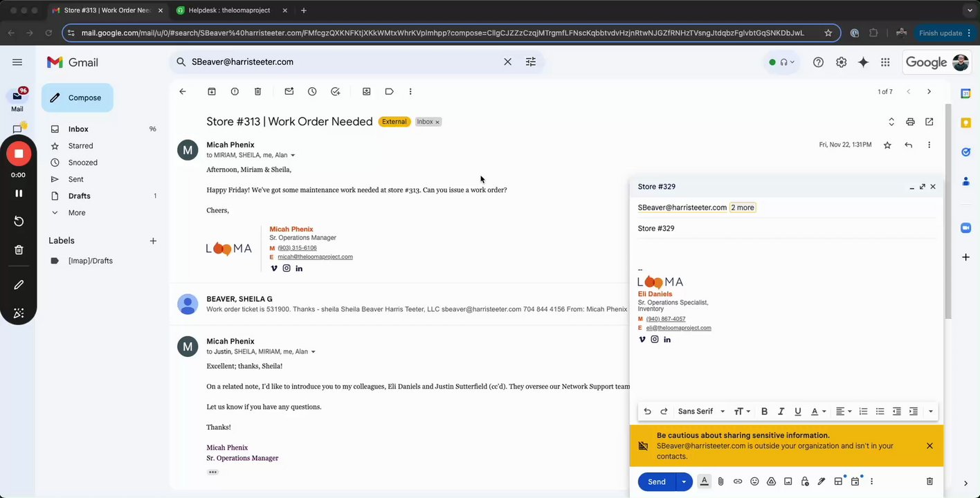This screenshot has height=498, width=980.
Task: Insert files using Google Drive icon
Action: coord(771,481)
